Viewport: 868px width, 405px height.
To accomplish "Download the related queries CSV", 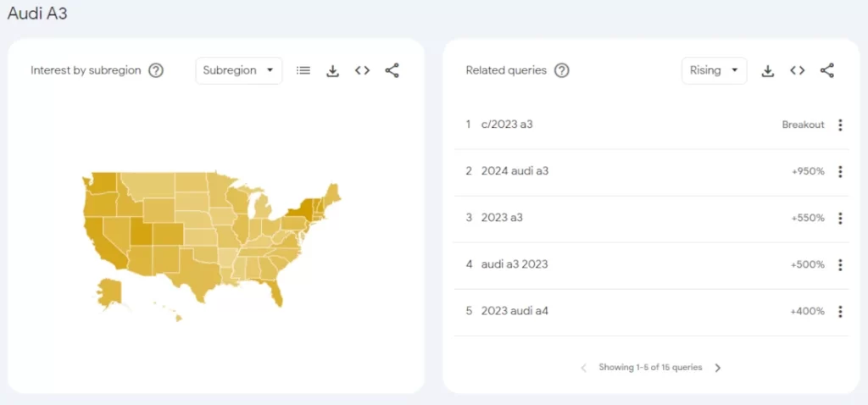I will [767, 70].
